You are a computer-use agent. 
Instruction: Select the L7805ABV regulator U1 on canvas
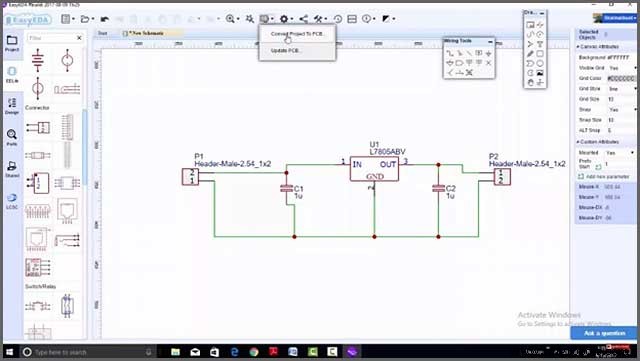point(374,169)
